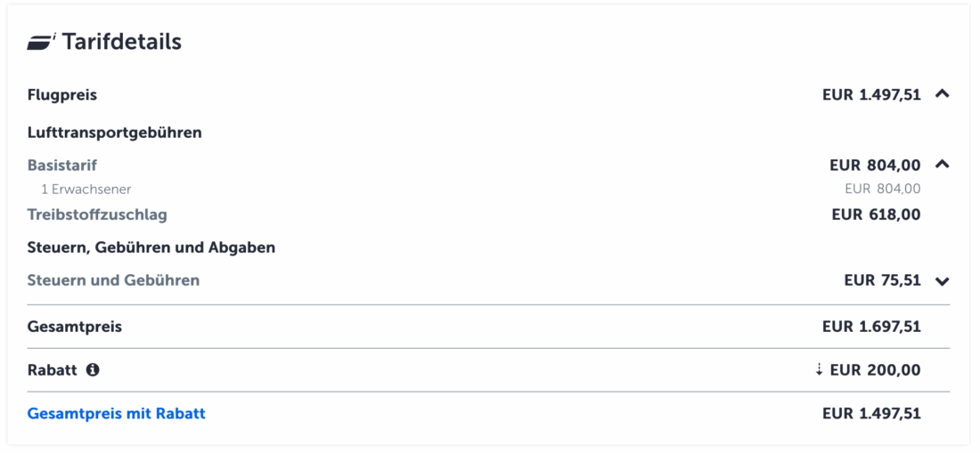This screenshot has width=980, height=453.
Task: Click the EUR 1.697,51 total amount
Action: click(871, 327)
